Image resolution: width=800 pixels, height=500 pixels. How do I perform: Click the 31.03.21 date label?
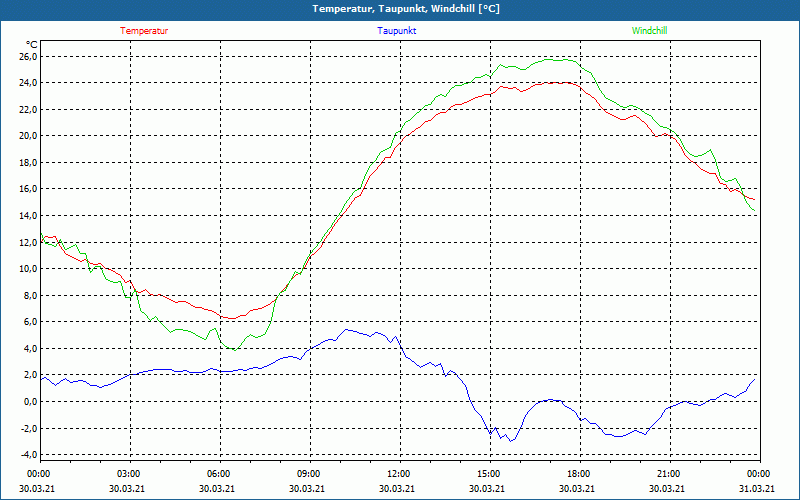click(x=757, y=488)
